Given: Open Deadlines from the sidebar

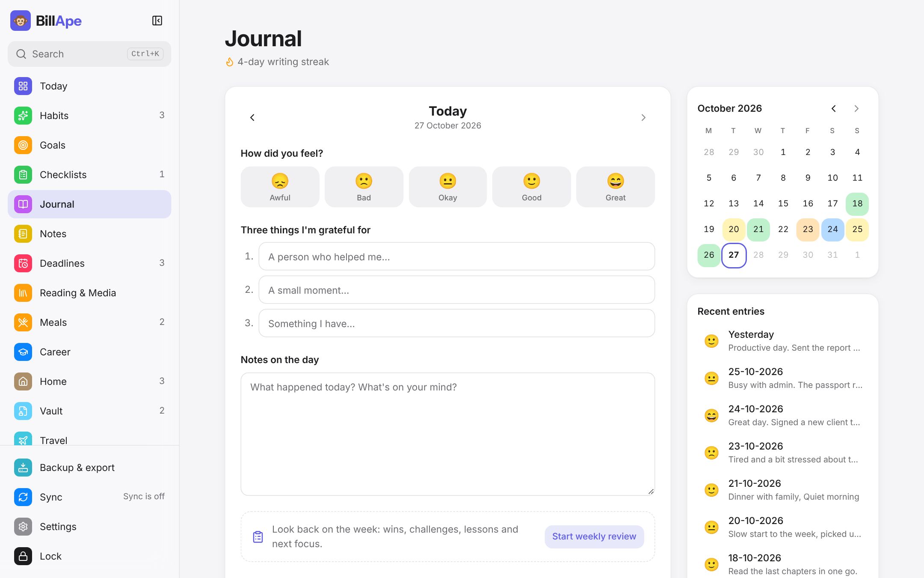Looking at the screenshot, I should click(89, 263).
